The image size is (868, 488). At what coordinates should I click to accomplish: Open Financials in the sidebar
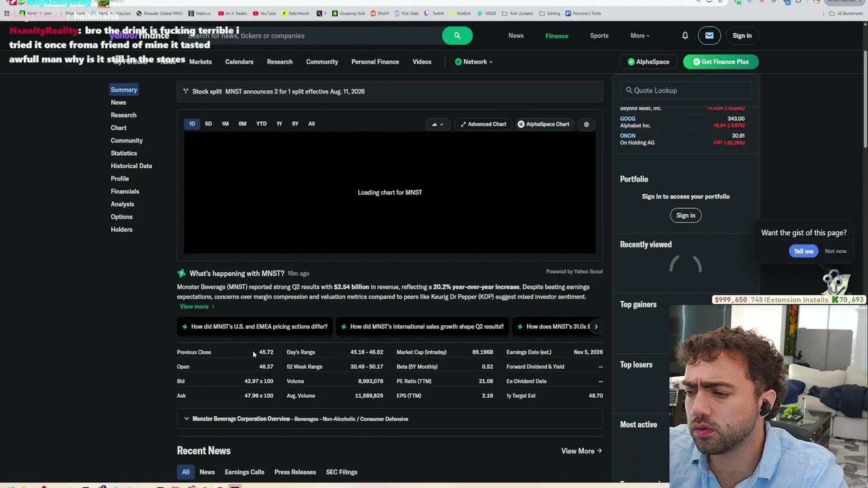pyautogui.click(x=125, y=192)
